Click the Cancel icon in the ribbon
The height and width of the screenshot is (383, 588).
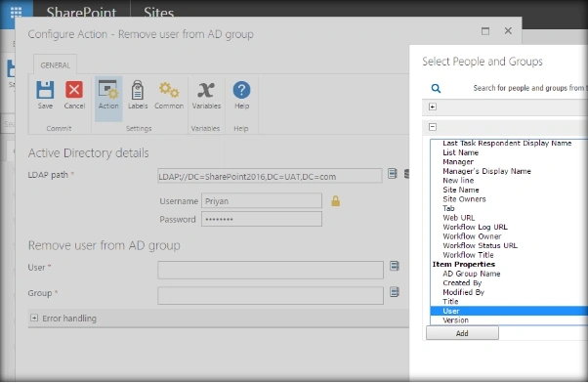[74, 90]
